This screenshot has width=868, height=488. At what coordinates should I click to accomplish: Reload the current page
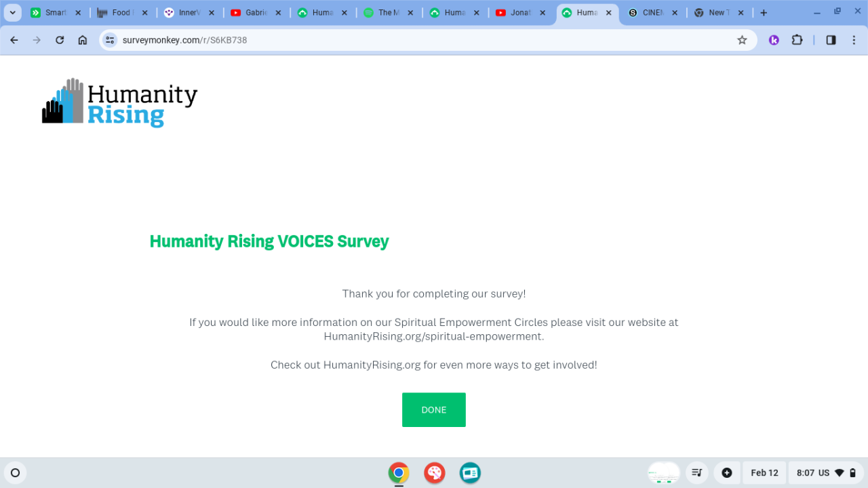60,40
